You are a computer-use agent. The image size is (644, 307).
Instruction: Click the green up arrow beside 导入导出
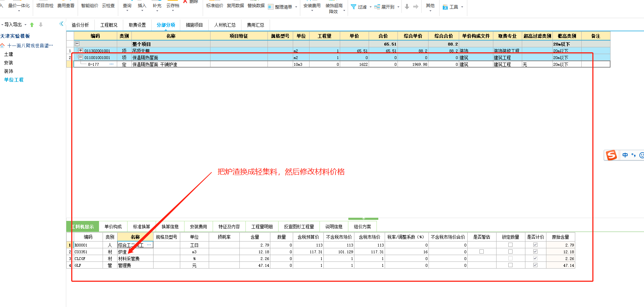[x=32, y=25]
